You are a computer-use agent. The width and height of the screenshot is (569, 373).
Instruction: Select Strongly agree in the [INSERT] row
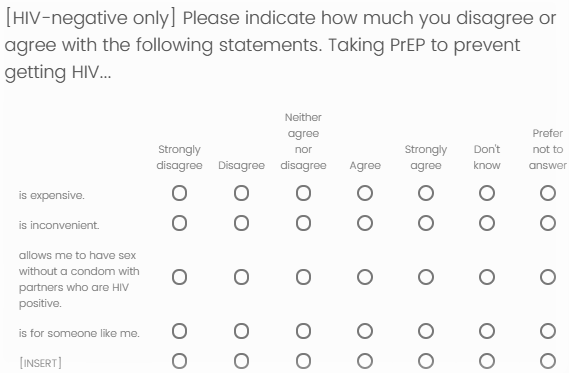(x=426, y=361)
